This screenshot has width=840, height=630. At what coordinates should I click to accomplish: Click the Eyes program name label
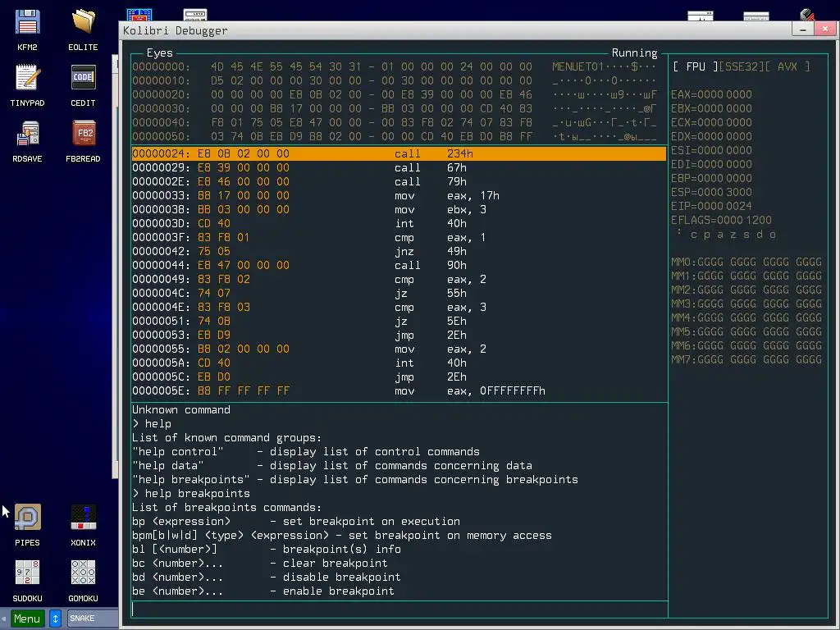click(160, 52)
